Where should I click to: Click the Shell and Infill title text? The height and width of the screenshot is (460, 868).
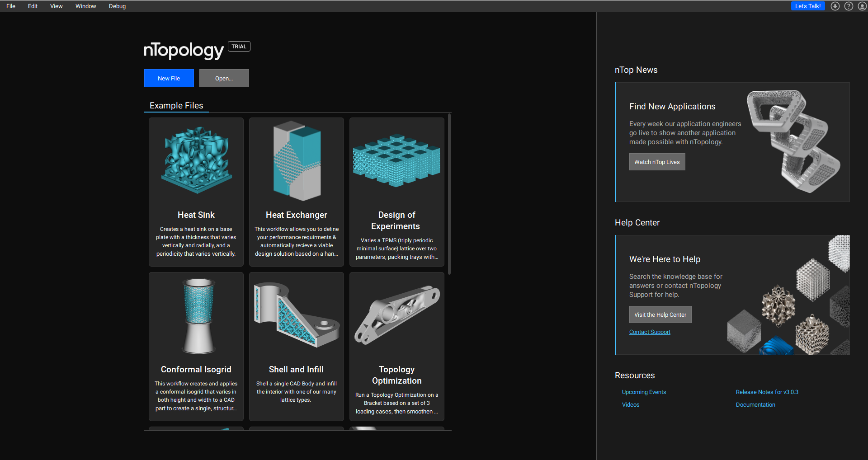(x=296, y=370)
